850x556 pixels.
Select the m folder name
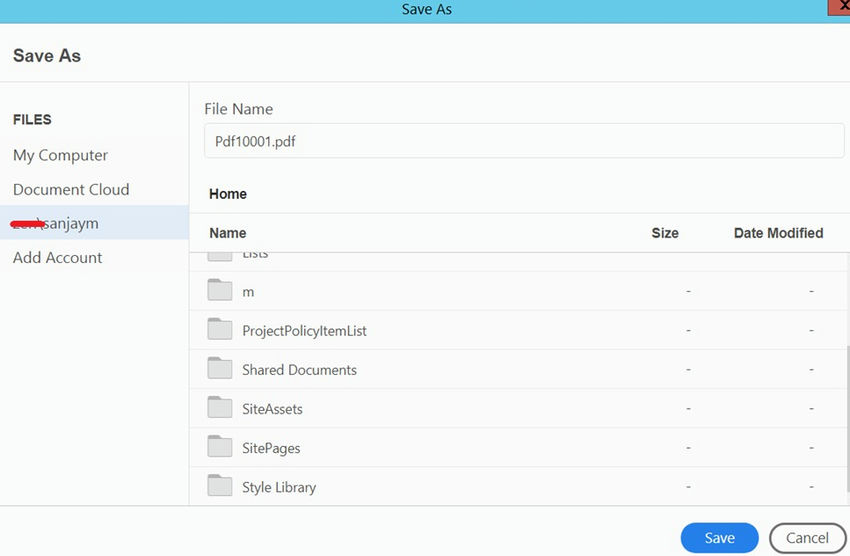tap(248, 292)
